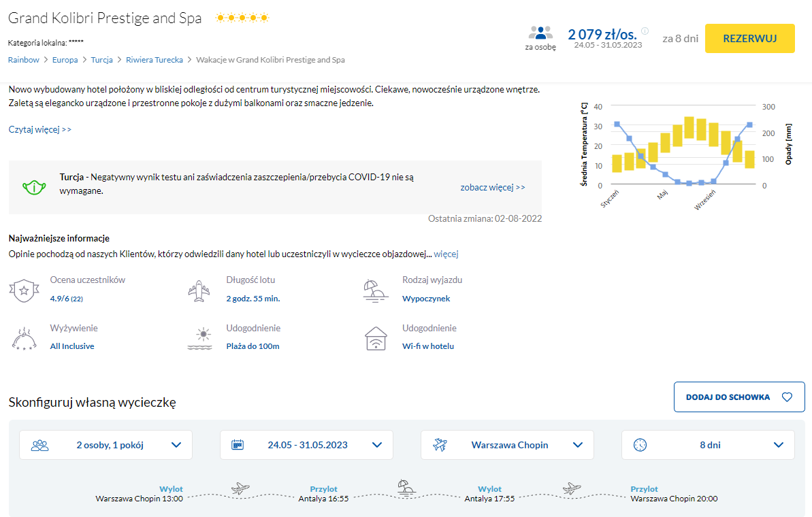Click the five-star hotel rating
Viewport: 812px width, 517px height.
242,18
